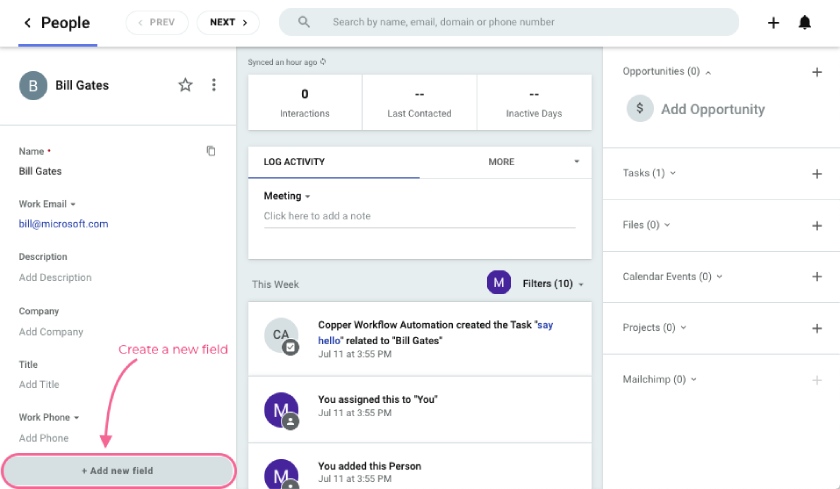Click the Add new field button

coord(118,470)
